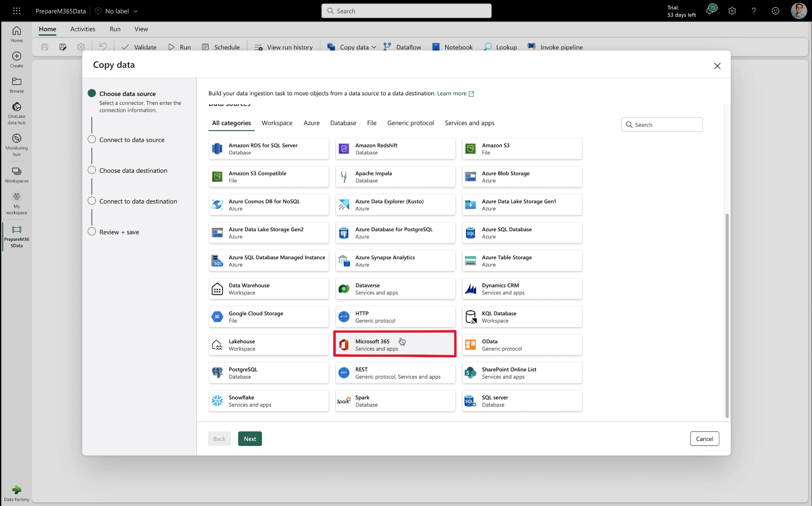
Task: Open the View ribbon tab
Action: point(141,29)
